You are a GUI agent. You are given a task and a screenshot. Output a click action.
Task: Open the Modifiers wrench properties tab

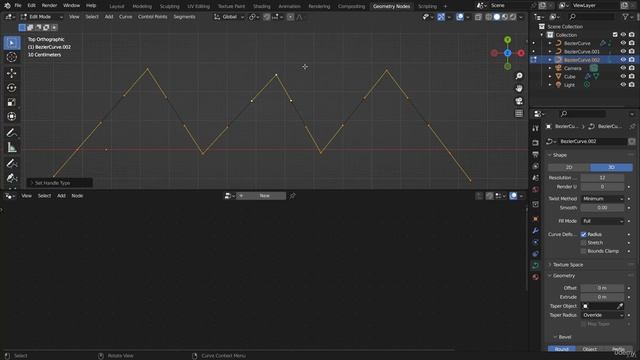536,231
